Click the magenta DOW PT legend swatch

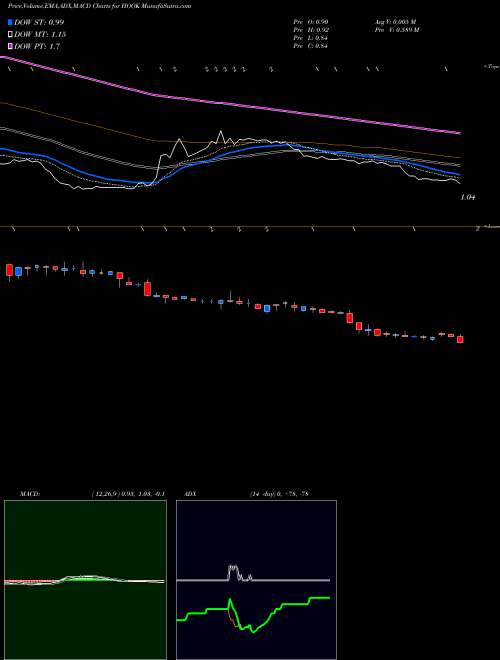10,46
